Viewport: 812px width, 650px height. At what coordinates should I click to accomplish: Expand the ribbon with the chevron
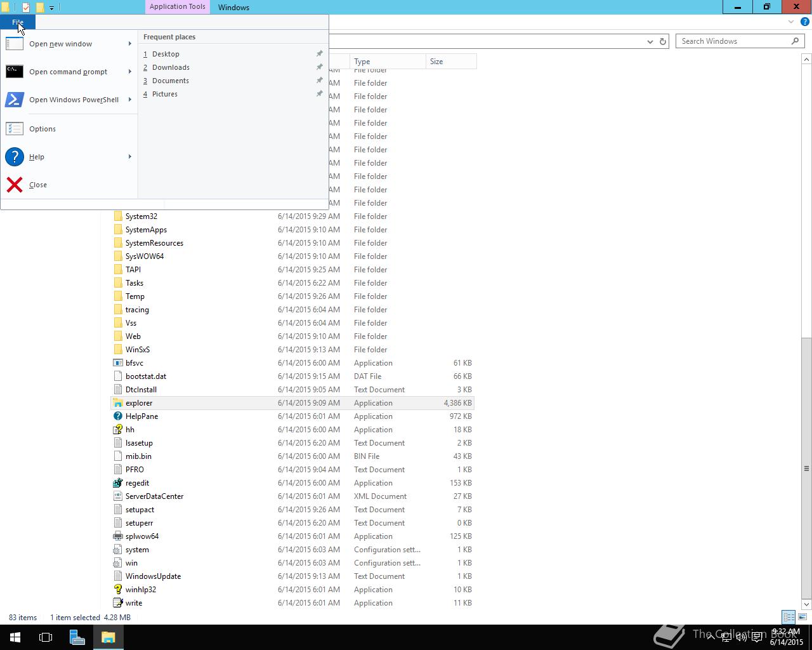point(791,22)
